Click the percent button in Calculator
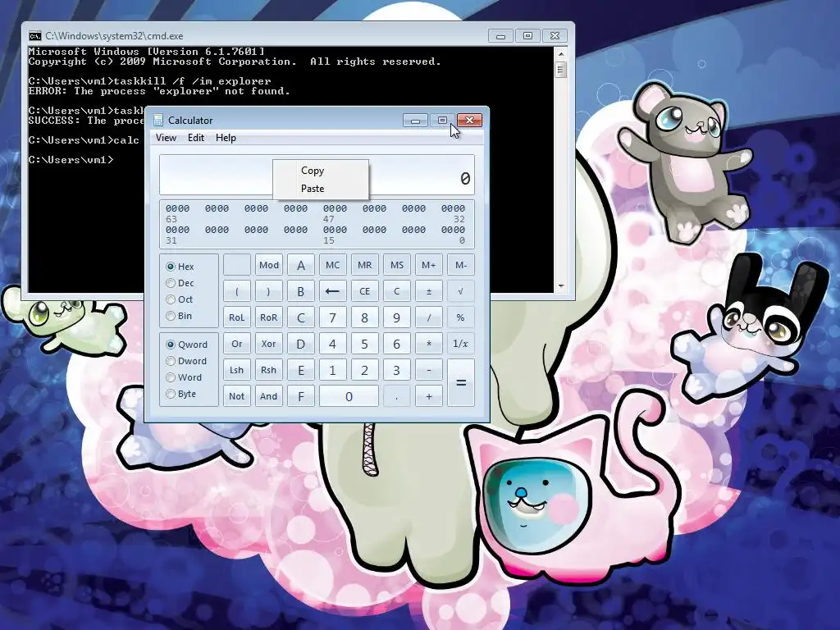The height and width of the screenshot is (630, 840). (x=461, y=317)
